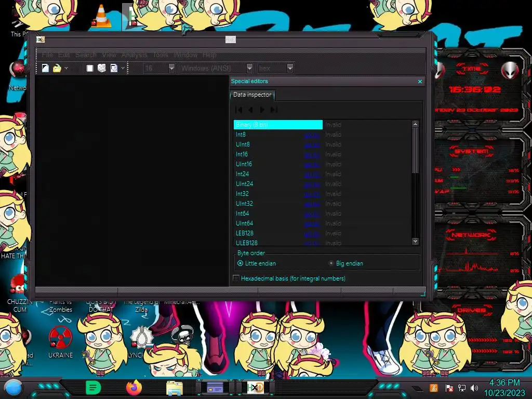Open the volume control in the system tray
Viewport: 532px width, 399px height.
pyautogui.click(x=474, y=388)
